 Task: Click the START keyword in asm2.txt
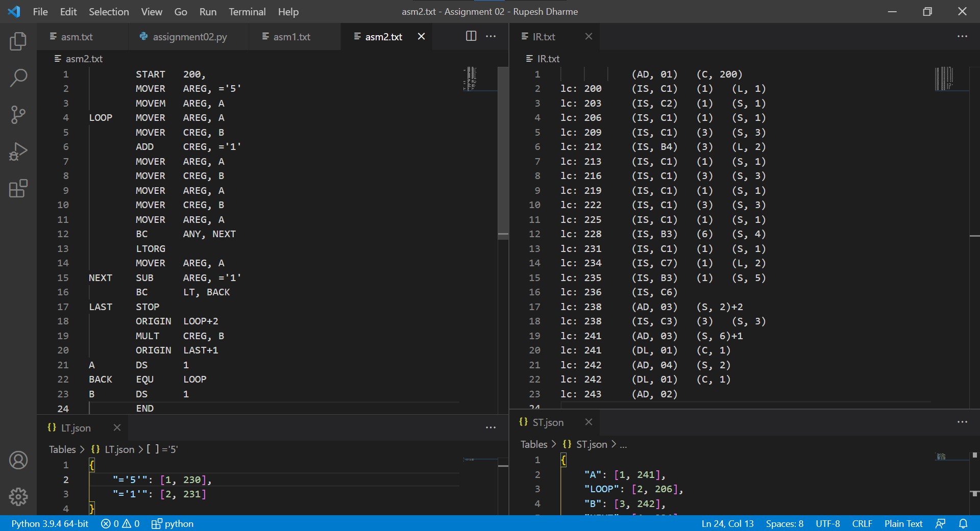(x=151, y=74)
